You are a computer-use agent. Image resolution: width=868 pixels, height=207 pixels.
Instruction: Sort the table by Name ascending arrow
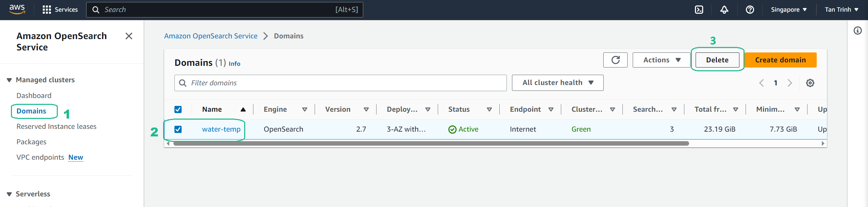(243, 110)
